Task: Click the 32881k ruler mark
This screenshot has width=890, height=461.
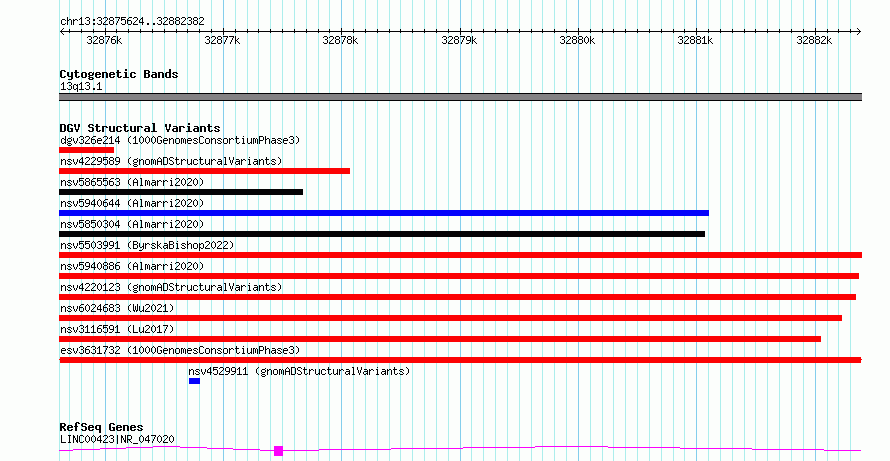Action: [695, 40]
